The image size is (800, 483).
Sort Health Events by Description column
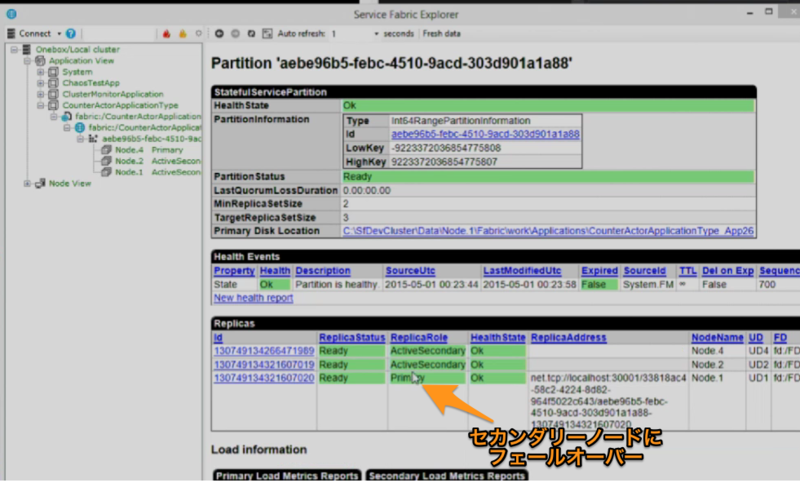click(323, 271)
